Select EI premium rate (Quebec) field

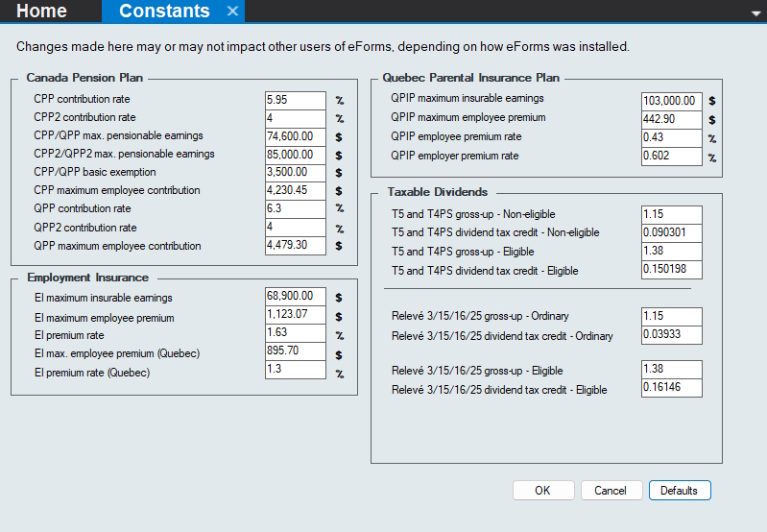[296, 371]
